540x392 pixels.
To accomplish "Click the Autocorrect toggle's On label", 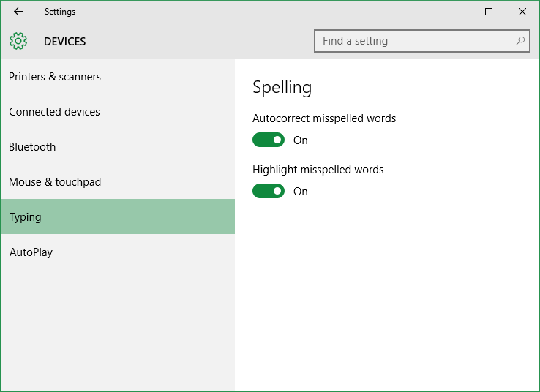I will point(300,140).
